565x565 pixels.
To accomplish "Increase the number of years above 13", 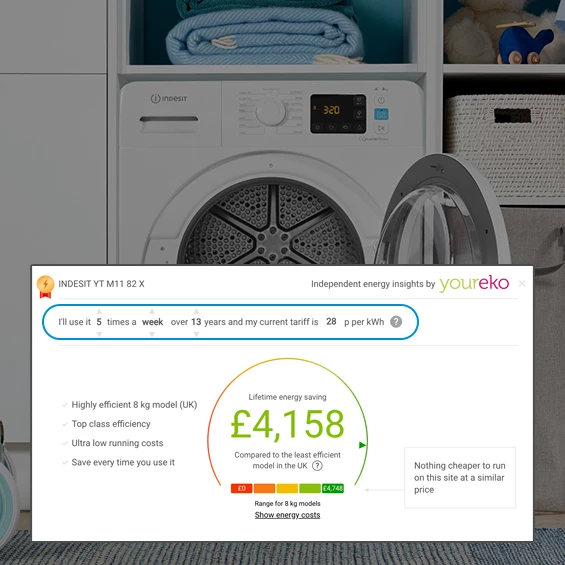I will click(196, 311).
